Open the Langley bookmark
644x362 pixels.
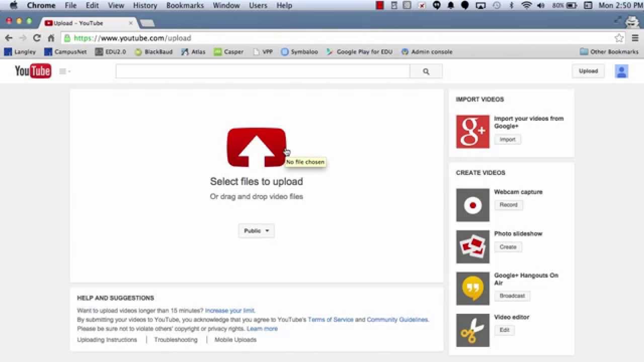pyautogui.click(x=20, y=52)
